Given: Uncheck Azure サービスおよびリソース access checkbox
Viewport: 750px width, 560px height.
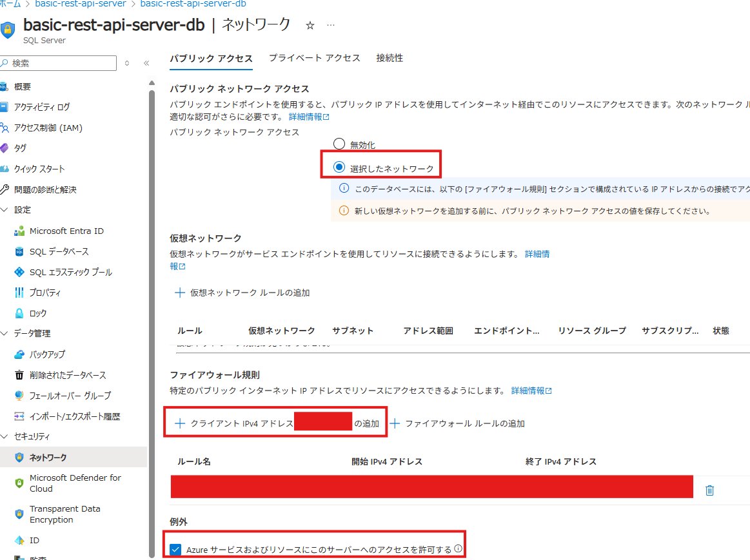Looking at the screenshot, I should tap(175, 549).
